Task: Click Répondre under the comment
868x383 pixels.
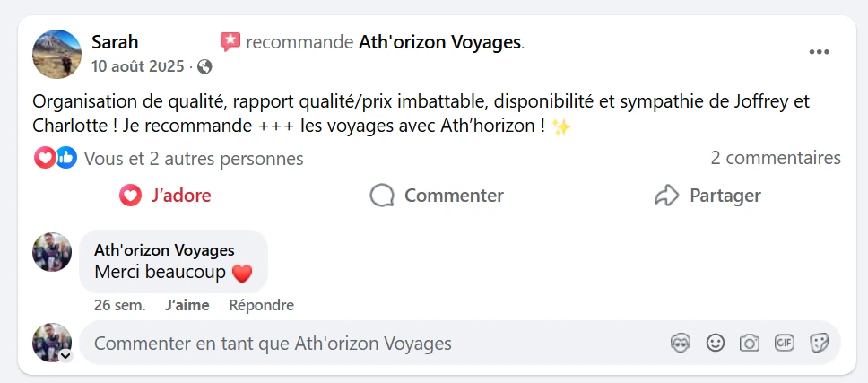Action: point(261,305)
